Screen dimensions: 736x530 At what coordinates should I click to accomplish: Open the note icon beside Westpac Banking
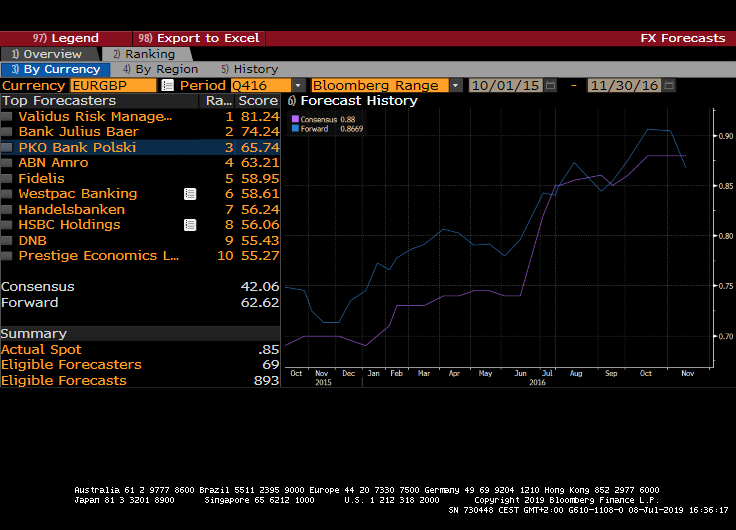point(190,194)
